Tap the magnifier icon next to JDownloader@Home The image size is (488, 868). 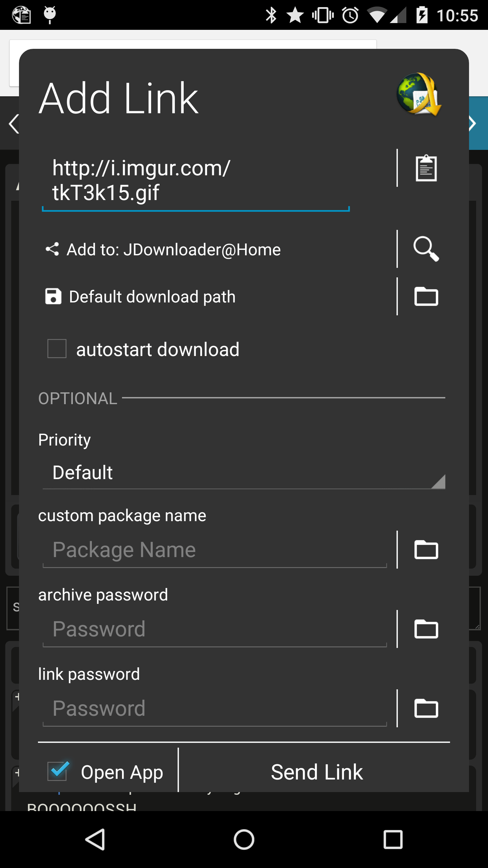426,249
